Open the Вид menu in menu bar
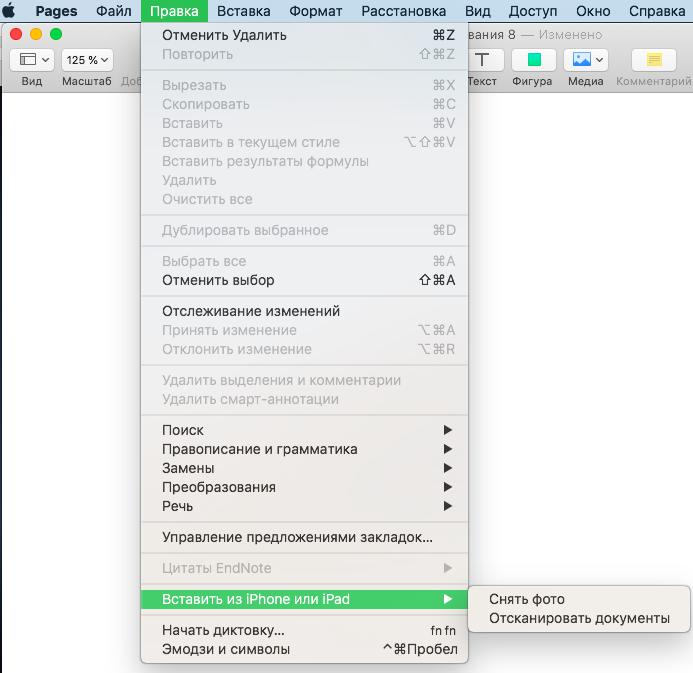Viewport: 693px width, 673px height. 477,11
